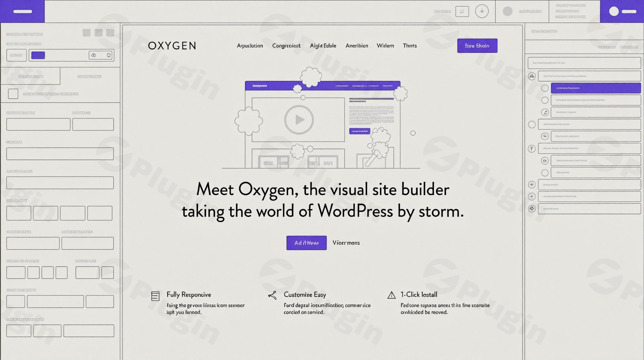Select the structure row beside the pinwheel icon
This screenshot has width=644, height=360.
point(589,209)
